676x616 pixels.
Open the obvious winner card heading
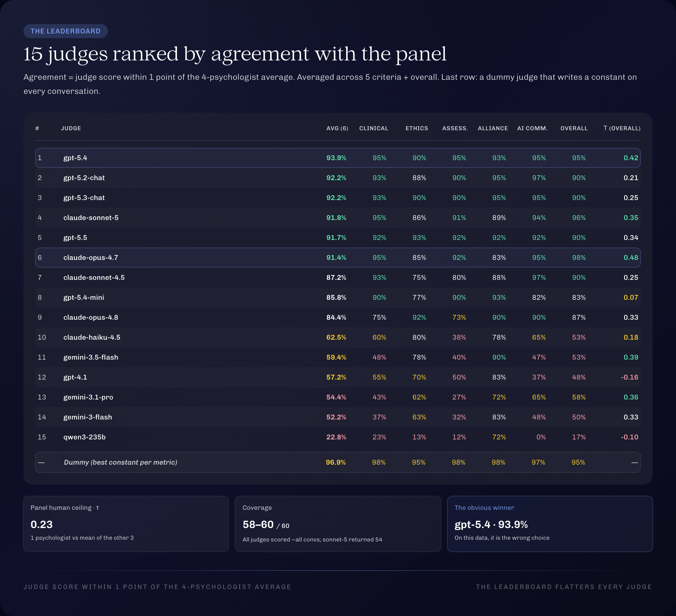click(484, 507)
